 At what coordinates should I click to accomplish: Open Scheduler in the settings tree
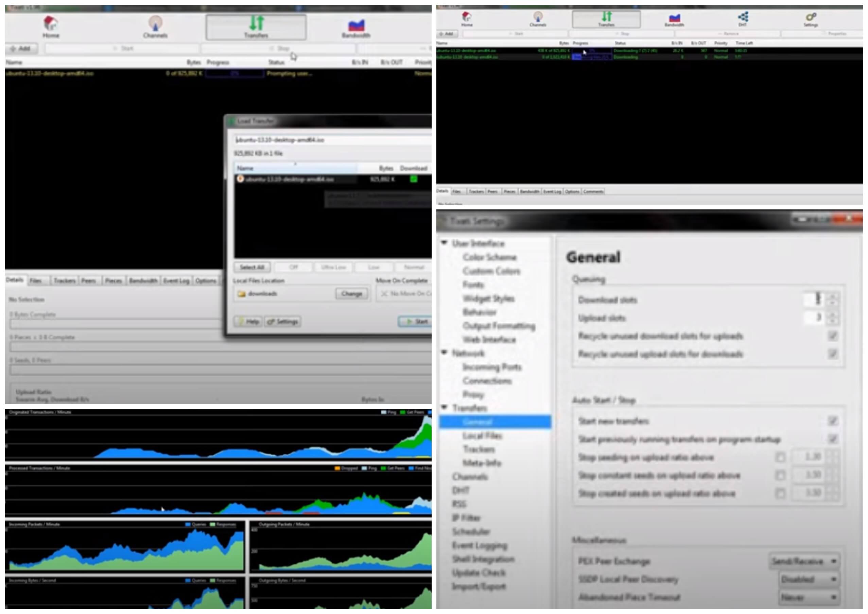(471, 532)
